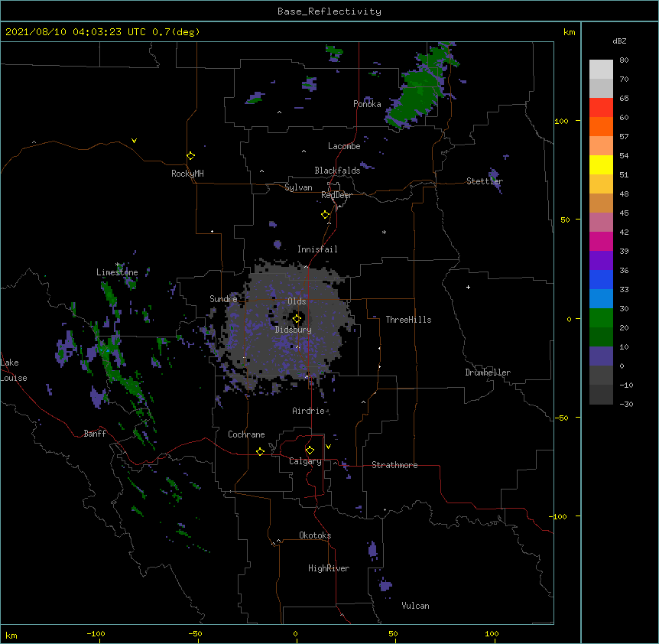The height and width of the screenshot is (644, 659).
Task: Click the magenta 42 dBZ legend swatch
Action: (601, 241)
